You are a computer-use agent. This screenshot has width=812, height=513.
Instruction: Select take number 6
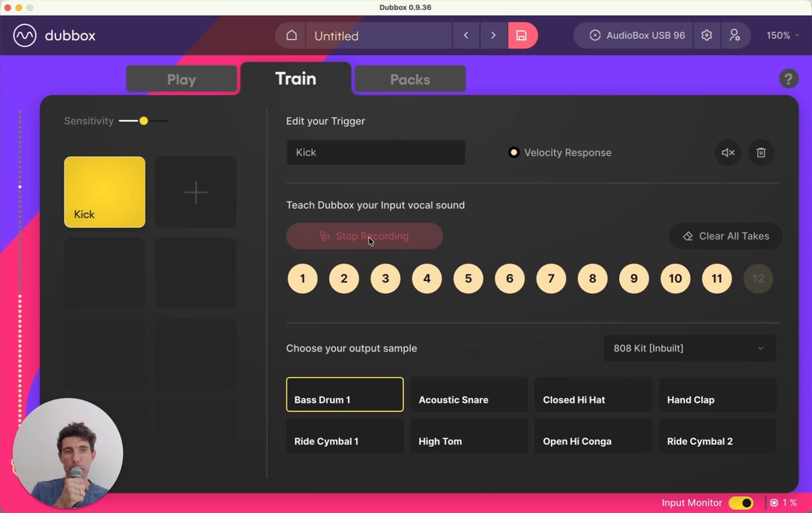click(510, 279)
